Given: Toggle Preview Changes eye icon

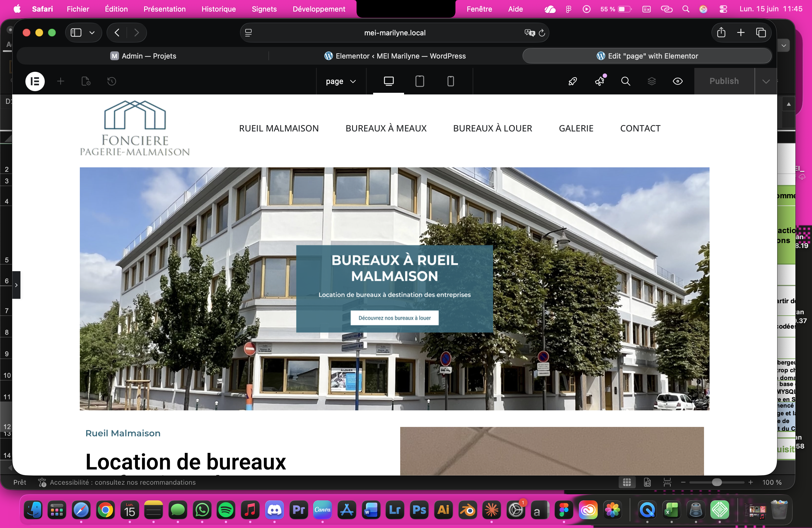Looking at the screenshot, I should 677,81.
